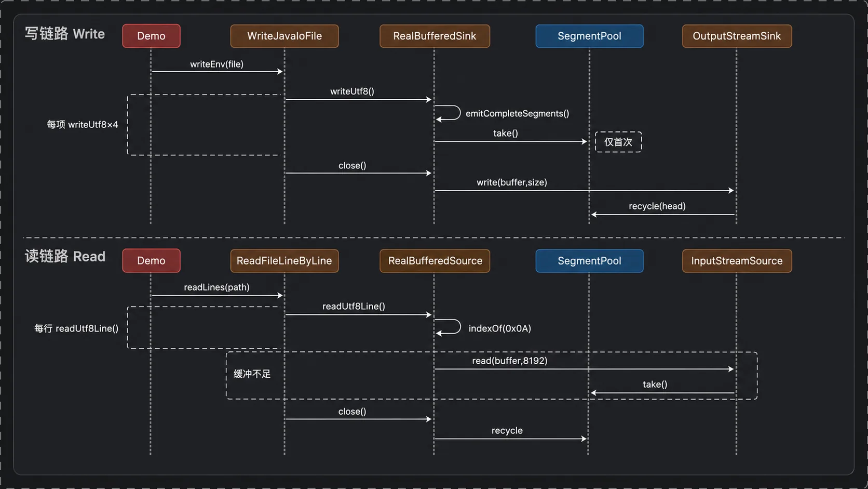Select the read(buffer,8192) message label
This screenshot has width=868, height=489.
pos(510,360)
